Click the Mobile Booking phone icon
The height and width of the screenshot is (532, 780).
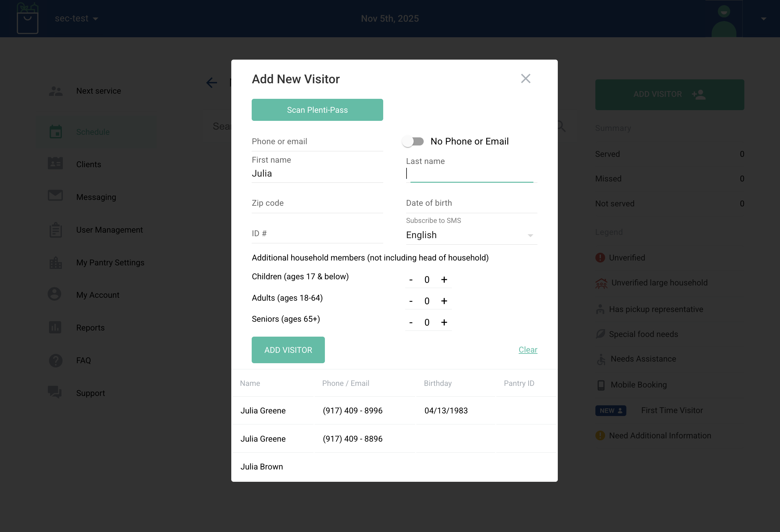pos(601,385)
